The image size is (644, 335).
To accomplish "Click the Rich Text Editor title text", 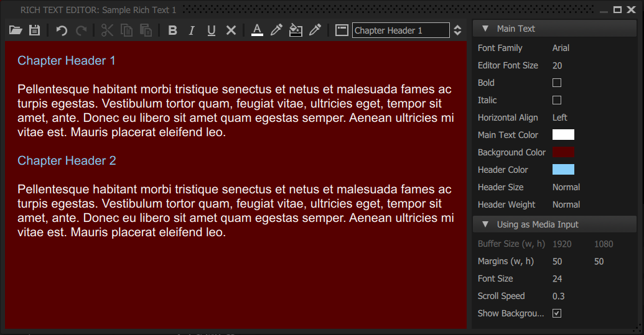I will point(98,10).
